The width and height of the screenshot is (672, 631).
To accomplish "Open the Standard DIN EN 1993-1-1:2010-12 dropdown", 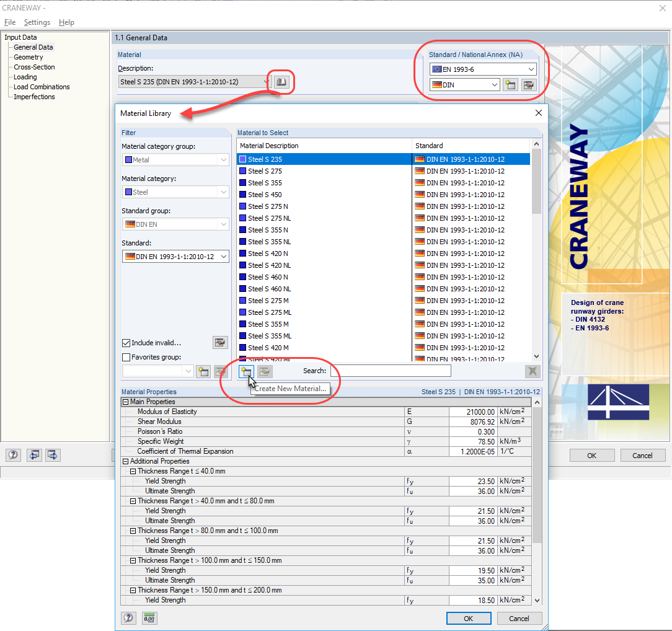I will pyautogui.click(x=175, y=257).
